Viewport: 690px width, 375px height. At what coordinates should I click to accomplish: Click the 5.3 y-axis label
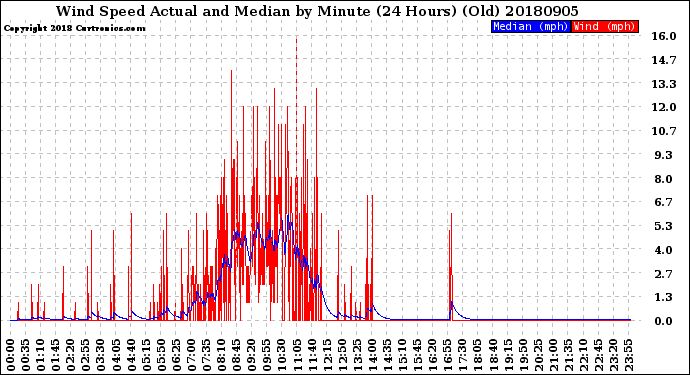click(x=664, y=226)
